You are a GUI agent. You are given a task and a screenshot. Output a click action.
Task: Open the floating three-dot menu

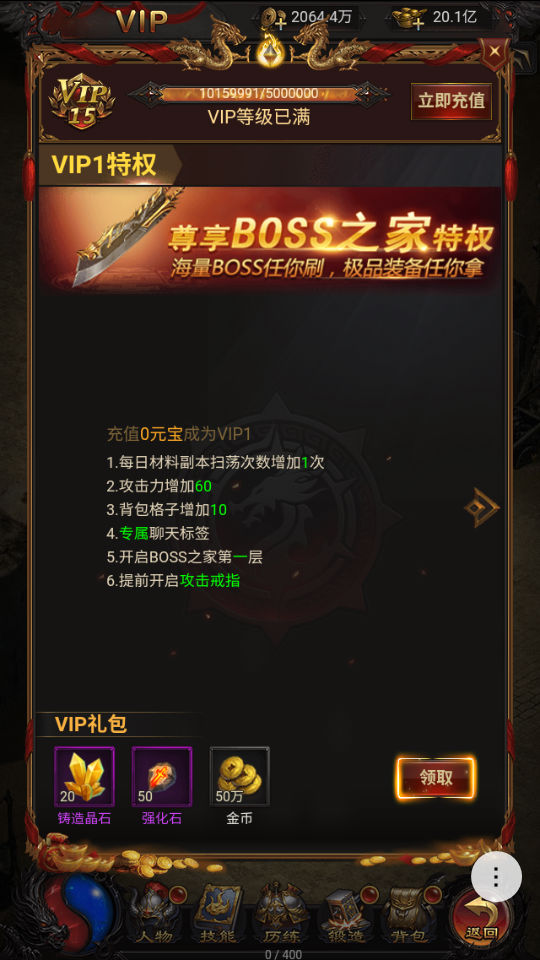(x=496, y=877)
